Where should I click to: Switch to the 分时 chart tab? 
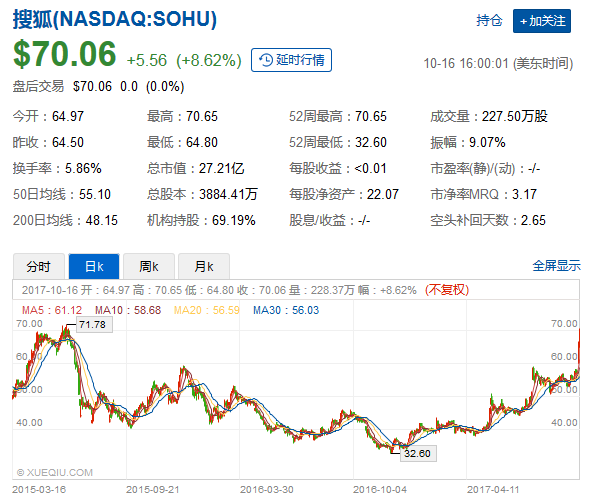tap(39, 266)
